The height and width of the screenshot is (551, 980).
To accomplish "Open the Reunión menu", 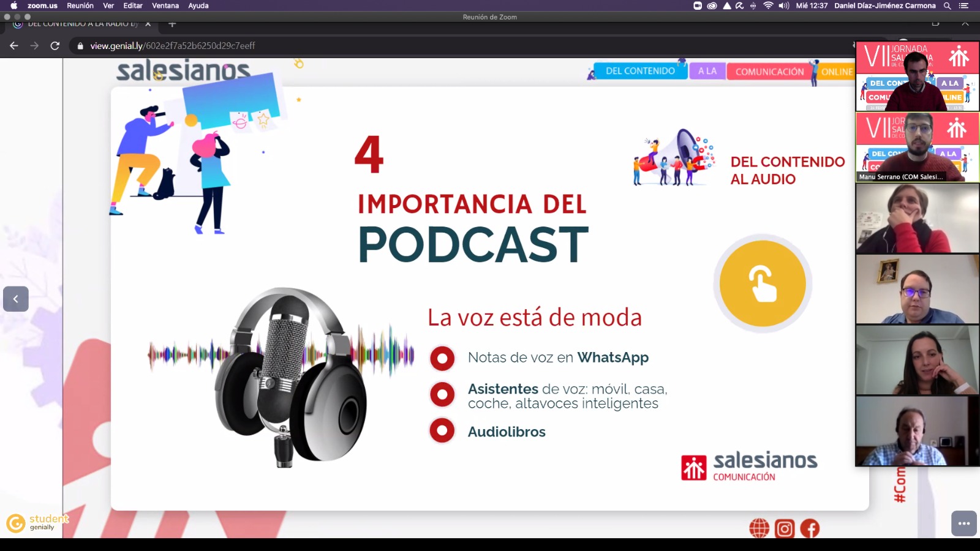I will pyautogui.click(x=80, y=6).
